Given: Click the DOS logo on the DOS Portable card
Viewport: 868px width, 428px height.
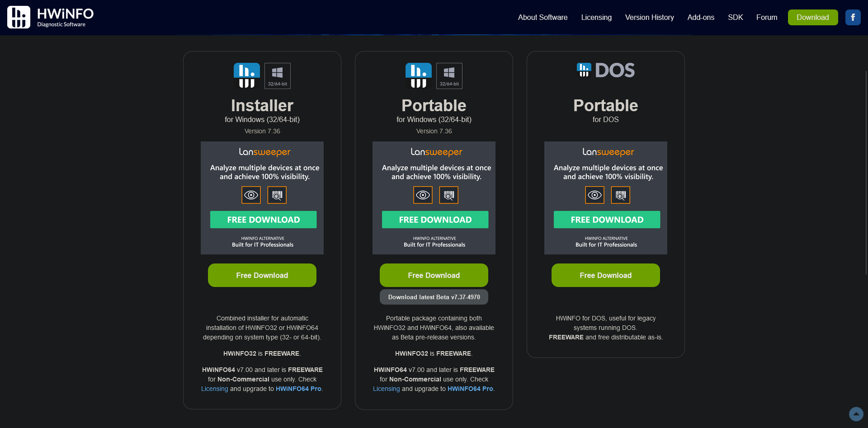Looking at the screenshot, I should [x=605, y=70].
